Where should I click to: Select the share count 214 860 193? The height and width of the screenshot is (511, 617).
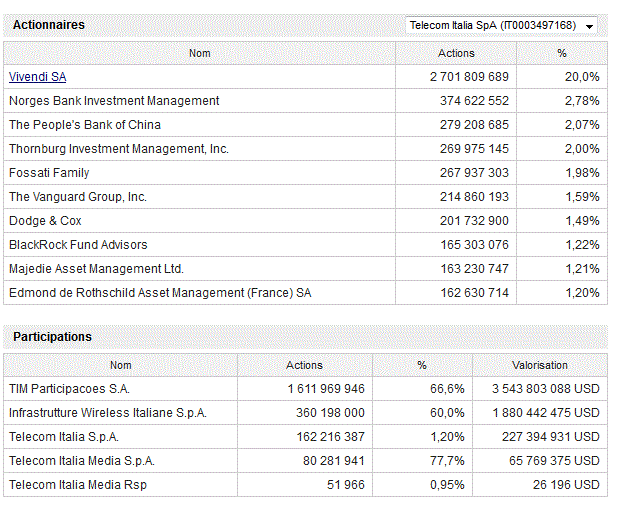[475, 197]
